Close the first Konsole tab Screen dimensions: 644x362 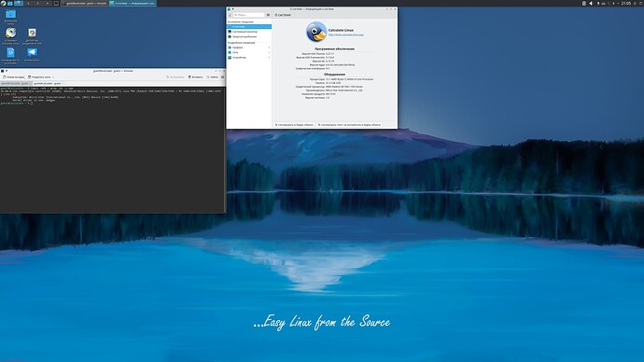pos(30,83)
